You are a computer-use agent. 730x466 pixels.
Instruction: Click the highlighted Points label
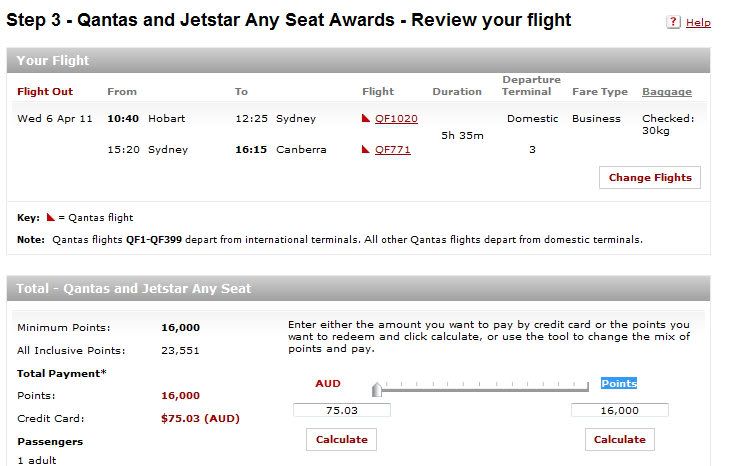click(619, 383)
